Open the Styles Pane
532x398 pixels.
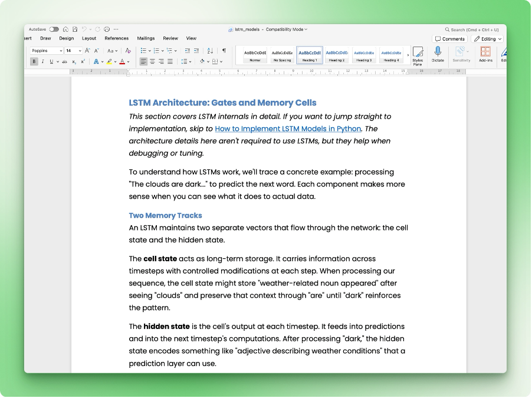pyautogui.click(x=418, y=53)
